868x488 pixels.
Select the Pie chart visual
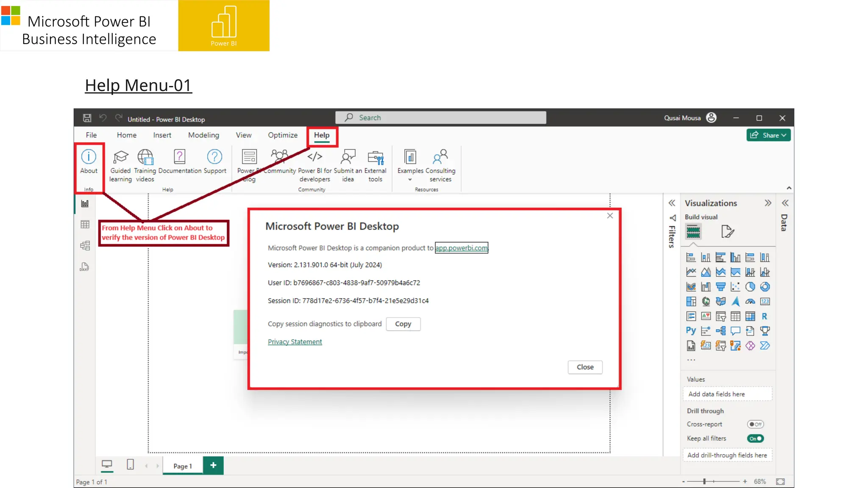pyautogui.click(x=750, y=287)
